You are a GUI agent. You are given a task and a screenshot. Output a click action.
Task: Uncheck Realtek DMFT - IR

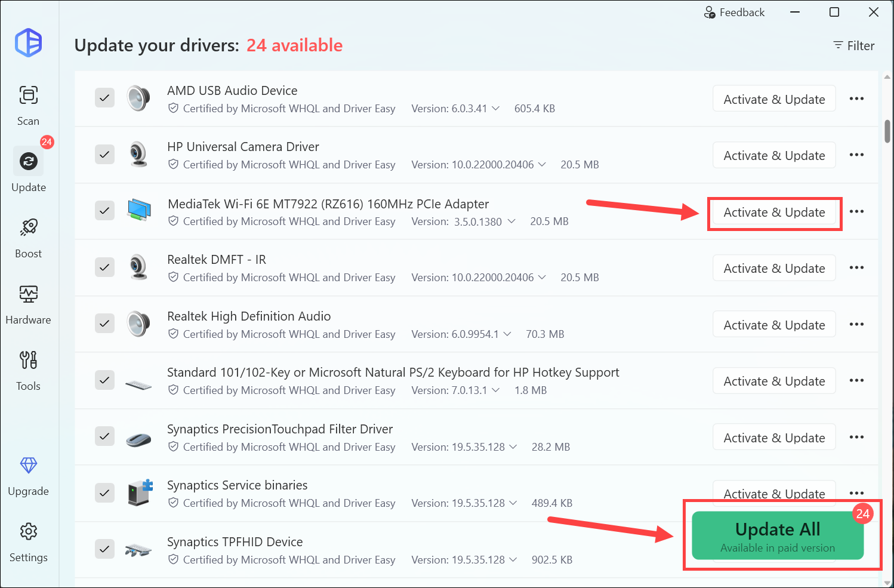(x=104, y=267)
